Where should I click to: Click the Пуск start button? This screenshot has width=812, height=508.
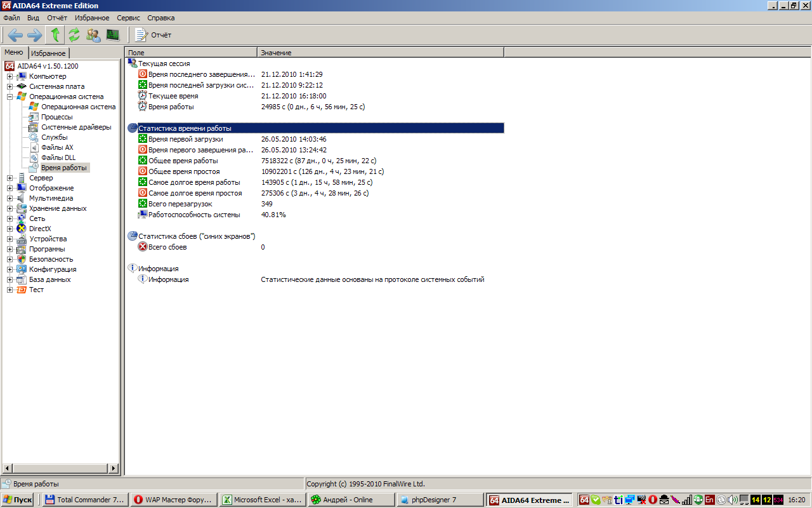pyautogui.click(x=18, y=500)
